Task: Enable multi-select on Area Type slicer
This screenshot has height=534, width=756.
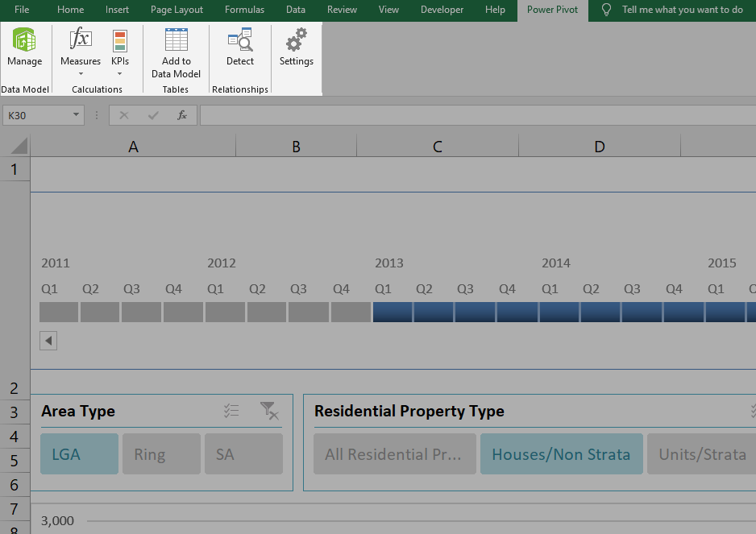Action: (231, 411)
